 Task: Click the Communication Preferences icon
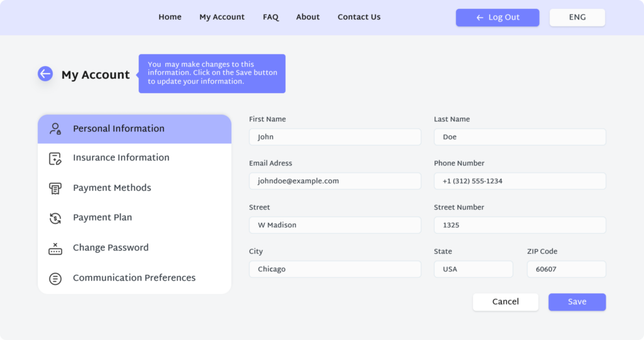click(x=55, y=278)
